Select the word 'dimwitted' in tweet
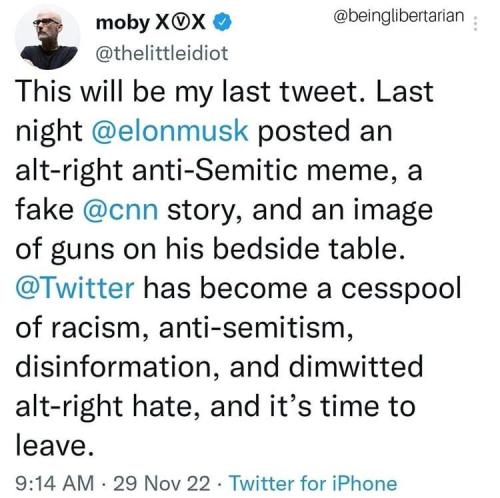The width and height of the screenshot is (500, 498). click(x=356, y=366)
